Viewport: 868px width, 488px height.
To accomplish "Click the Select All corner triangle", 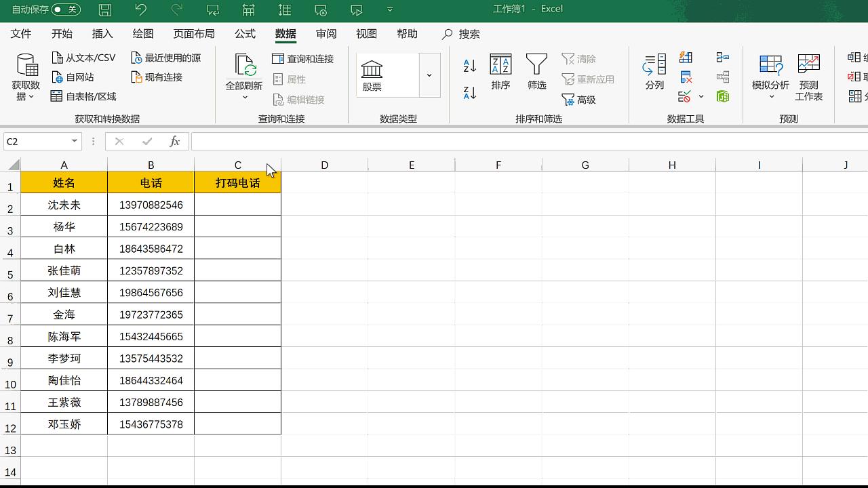I will 13,165.
